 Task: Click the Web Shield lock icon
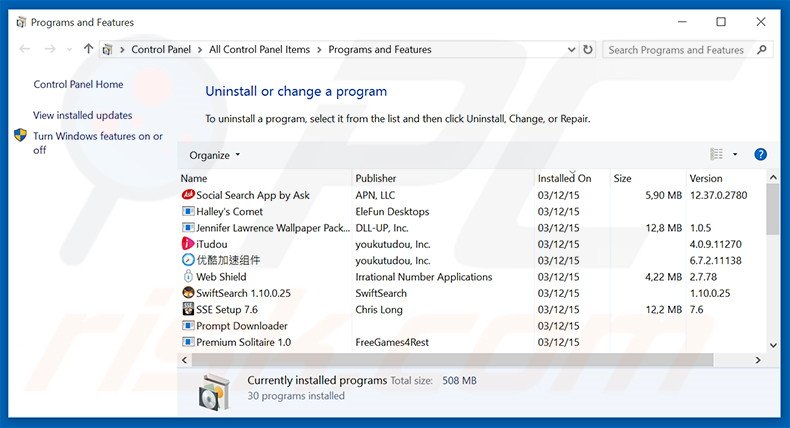pyautogui.click(x=188, y=276)
